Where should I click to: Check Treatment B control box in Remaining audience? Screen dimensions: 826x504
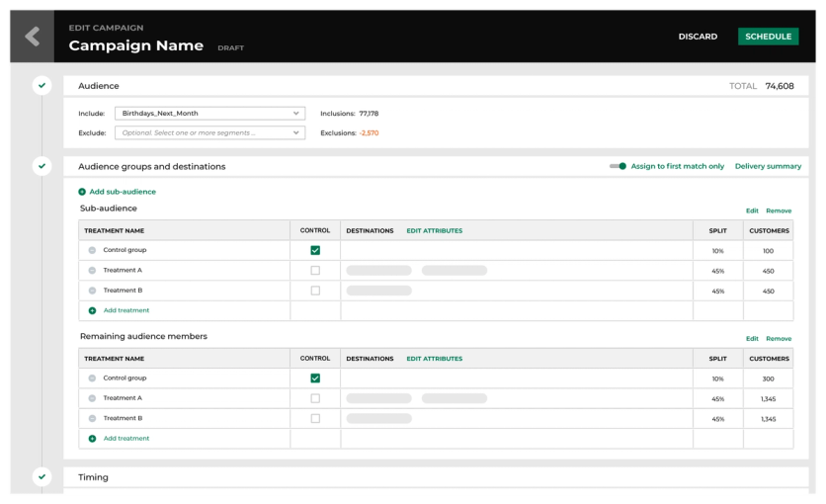(x=315, y=418)
